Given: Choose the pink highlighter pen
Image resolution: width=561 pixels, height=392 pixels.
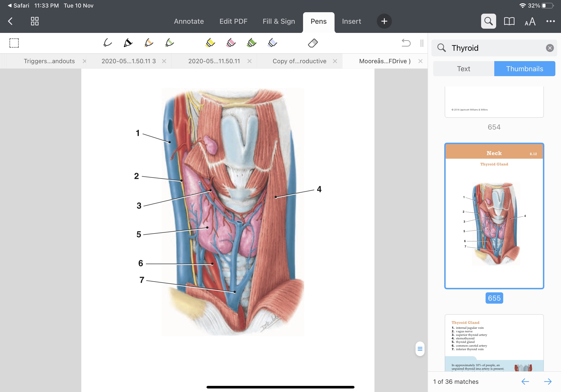Looking at the screenshot, I should [231, 43].
